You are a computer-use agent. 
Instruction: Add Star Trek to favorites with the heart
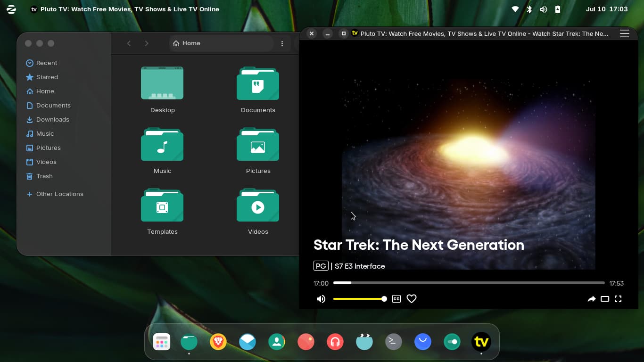(412, 299)
